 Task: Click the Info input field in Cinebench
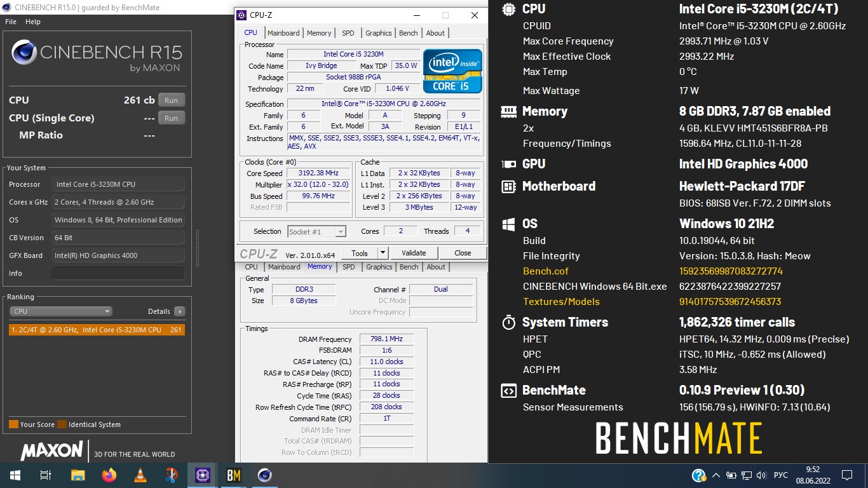[x=118, y=273]
